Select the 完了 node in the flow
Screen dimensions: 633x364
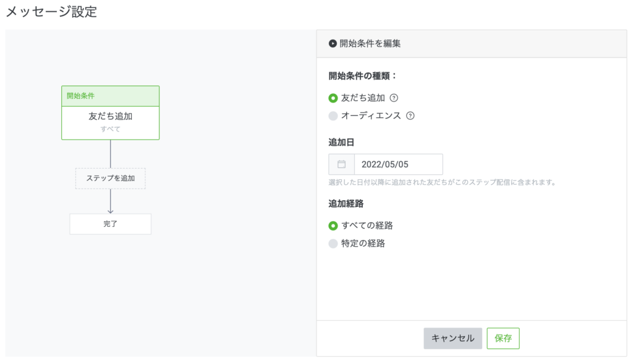110,224
